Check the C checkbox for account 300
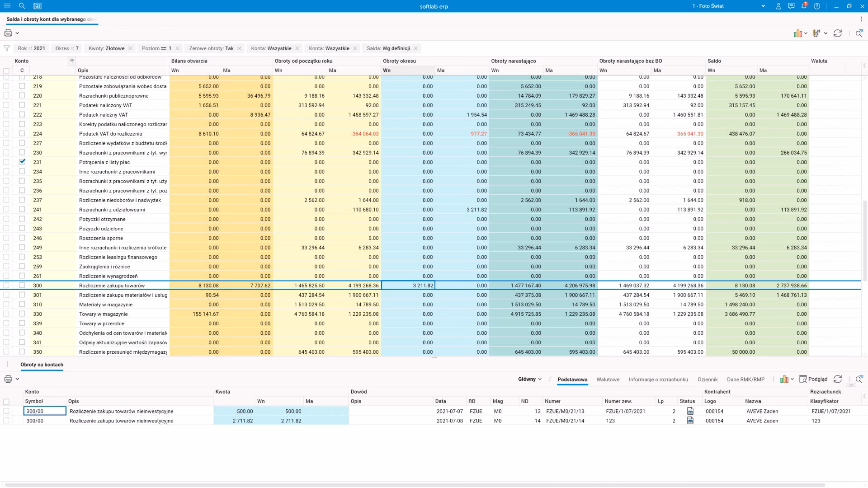868x488 pixels. point(22,286)
